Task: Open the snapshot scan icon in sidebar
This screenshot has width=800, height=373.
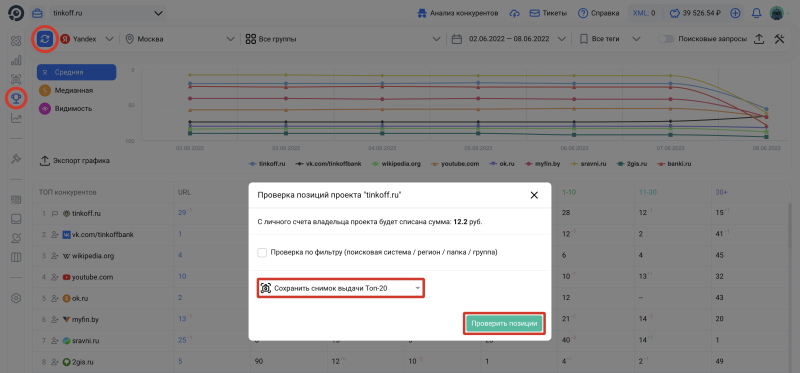Action: coord(16,79)
